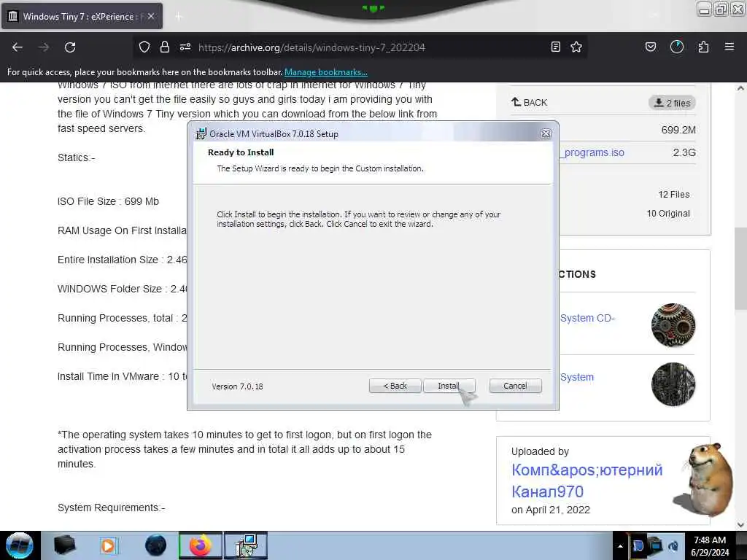Click the ISO File Size : 699 Mb line
The height and width of the screenshot is (560, 747).
108,201
